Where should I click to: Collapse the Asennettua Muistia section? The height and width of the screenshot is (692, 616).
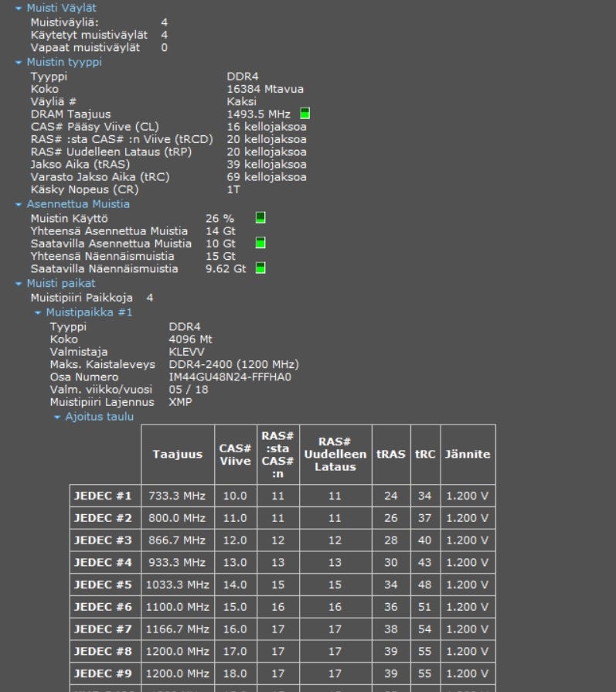[x=19, y=205]
